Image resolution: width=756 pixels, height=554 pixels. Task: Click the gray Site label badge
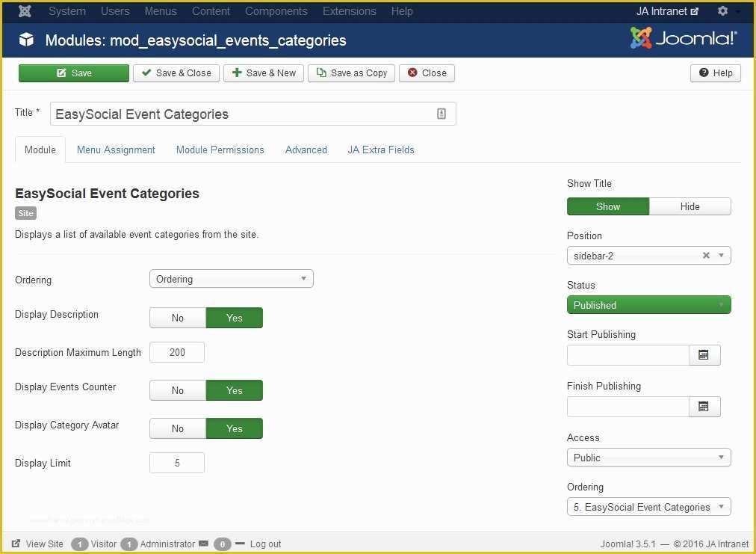coord(25,213)
